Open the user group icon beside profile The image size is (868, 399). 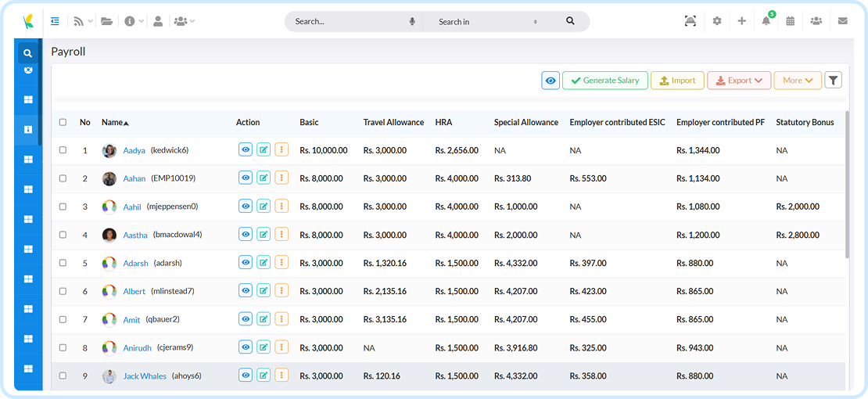click(181, 21)
